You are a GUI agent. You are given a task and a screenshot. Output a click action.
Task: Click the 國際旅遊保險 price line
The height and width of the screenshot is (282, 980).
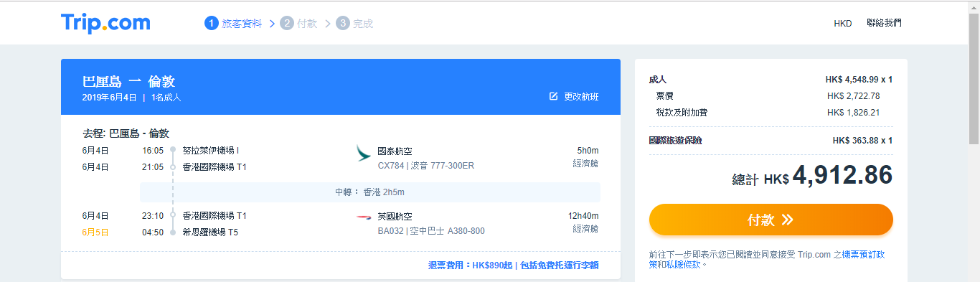[771, 141]
